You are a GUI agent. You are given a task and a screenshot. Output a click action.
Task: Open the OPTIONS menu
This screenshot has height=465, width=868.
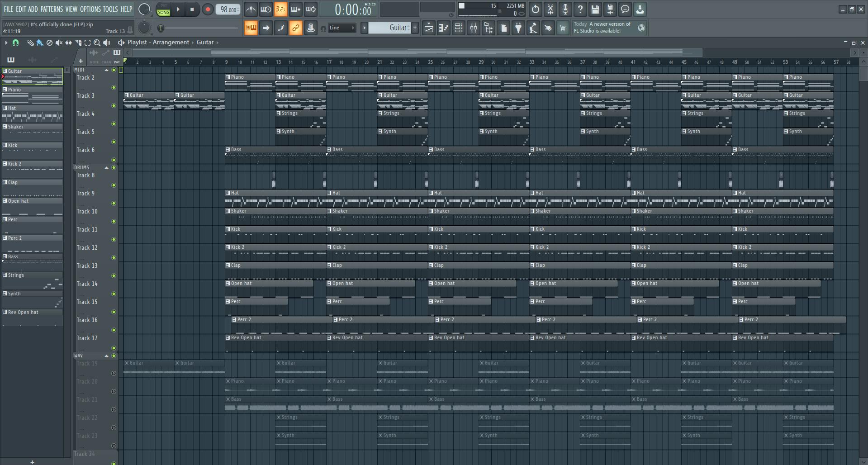90,9
